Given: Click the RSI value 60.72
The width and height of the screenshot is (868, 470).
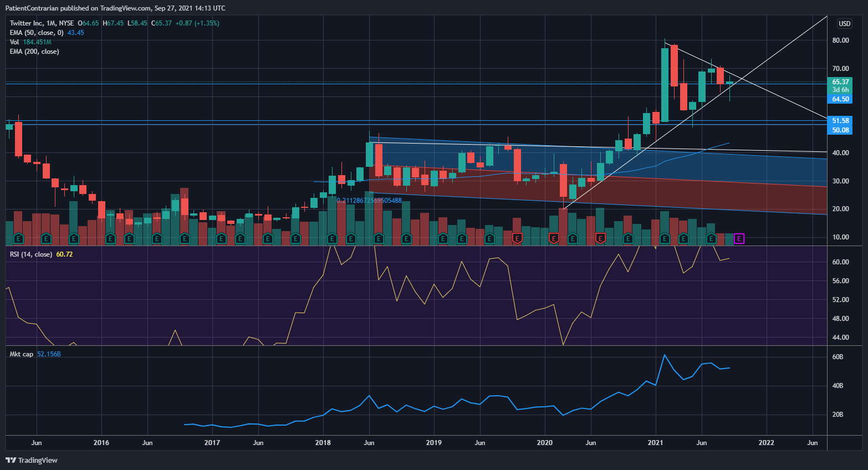Looking at the screenshot, I should (64, 254).
